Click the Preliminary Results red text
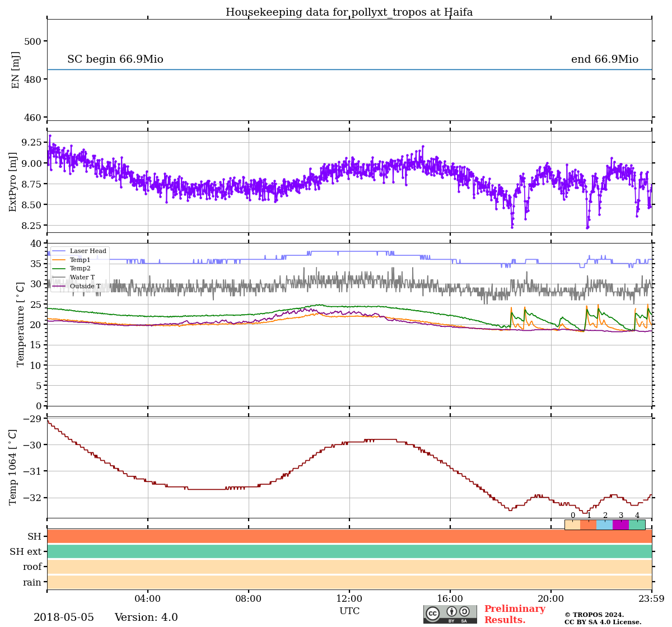 coord(515,614)
